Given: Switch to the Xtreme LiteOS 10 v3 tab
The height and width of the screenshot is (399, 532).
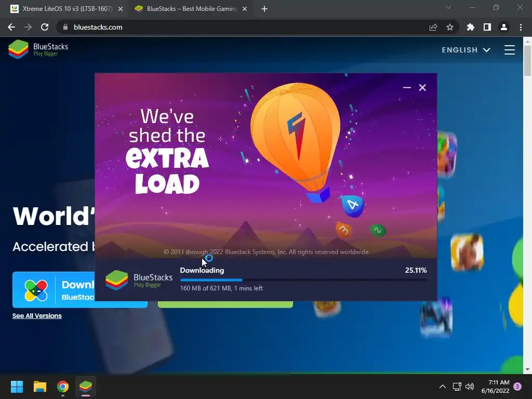Looking at the screenshot, I should [67, 9].
